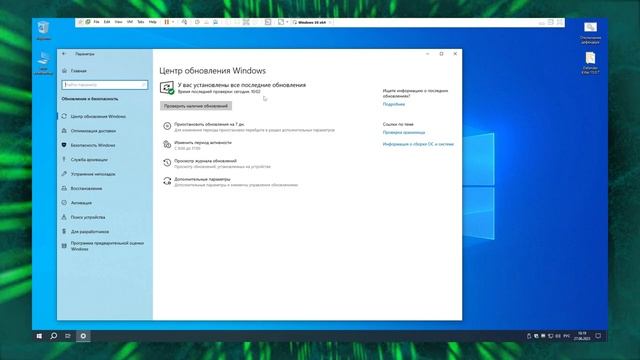Click the active hours clock icon

(167, 144)
